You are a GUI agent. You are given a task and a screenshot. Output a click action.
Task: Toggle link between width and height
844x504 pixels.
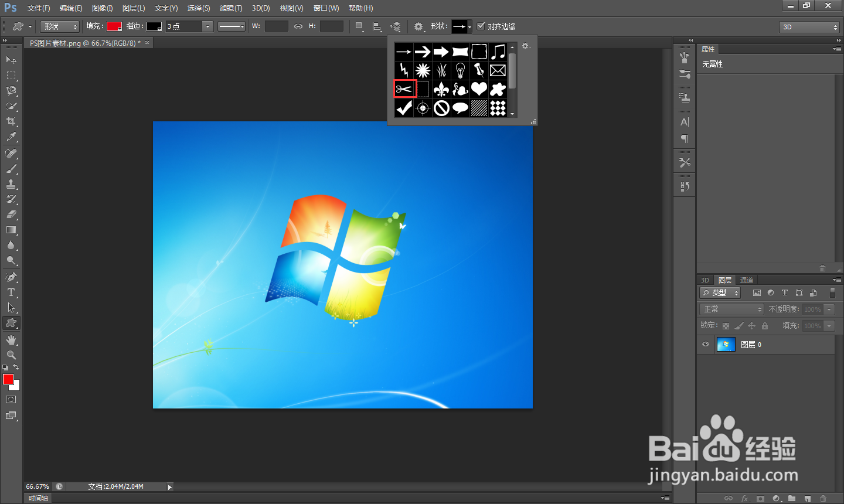coord(298,26)
